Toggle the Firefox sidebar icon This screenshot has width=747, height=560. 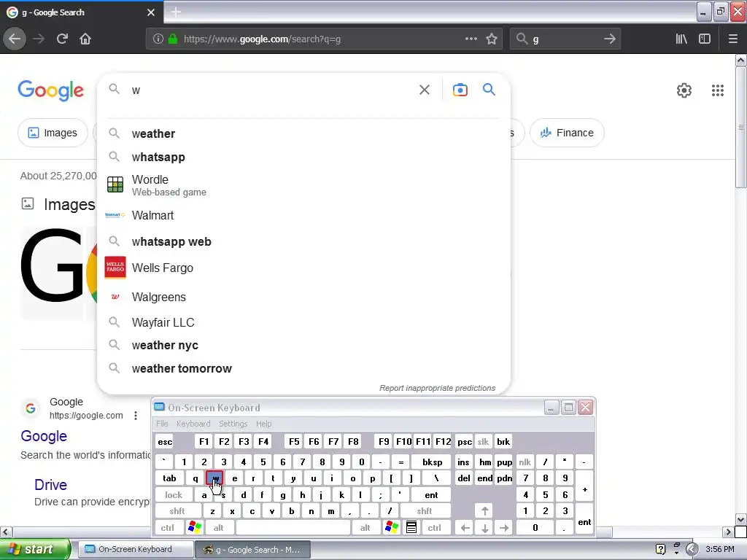[x=704, y=39]
